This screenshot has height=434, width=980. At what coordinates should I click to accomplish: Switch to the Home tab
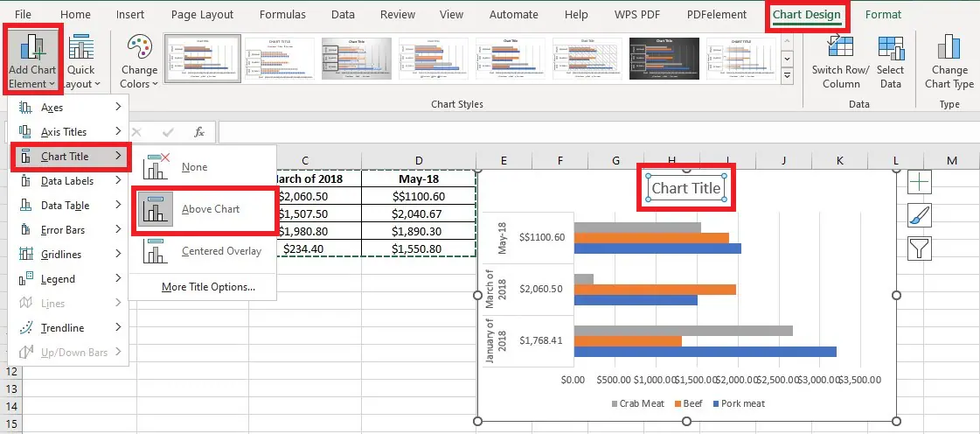click(75, 14)
